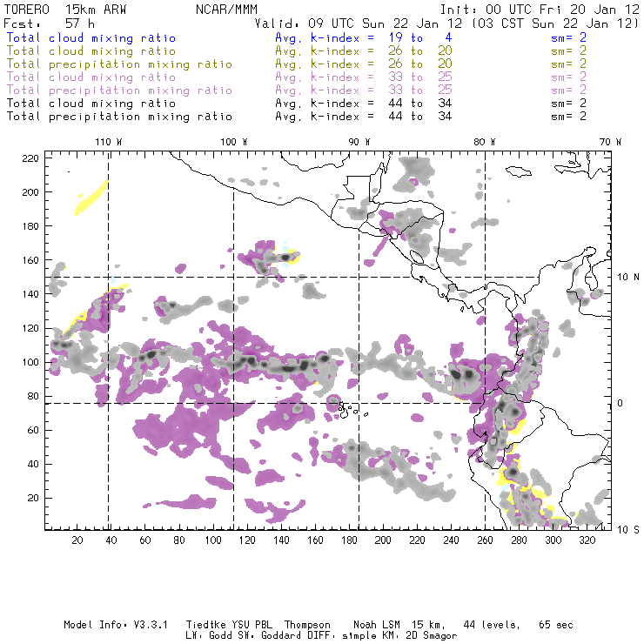Click the blue "sm= 2" smoothing value
Viewport: 644px width, 644px height.
[569, 37]
